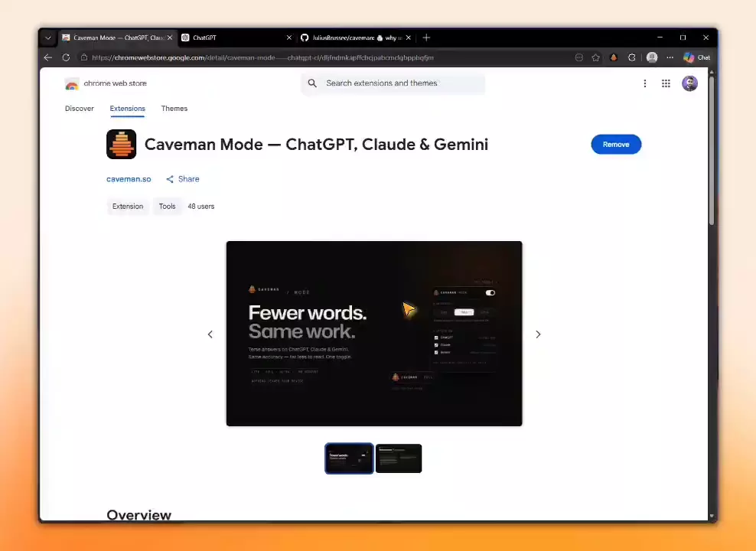This screenshot has width=756, height=551.
Task: Go back using the browser back arrow
Action: click(x=47, y=57)
